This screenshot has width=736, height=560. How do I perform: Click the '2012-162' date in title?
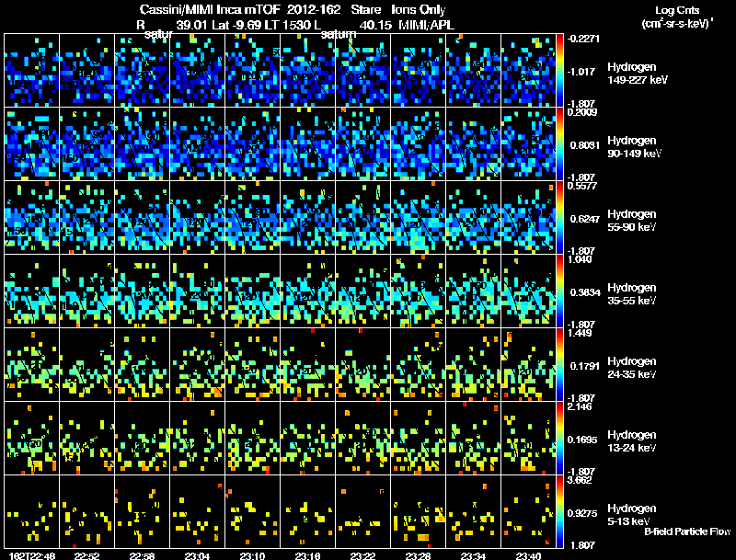[x=315, y=9]
